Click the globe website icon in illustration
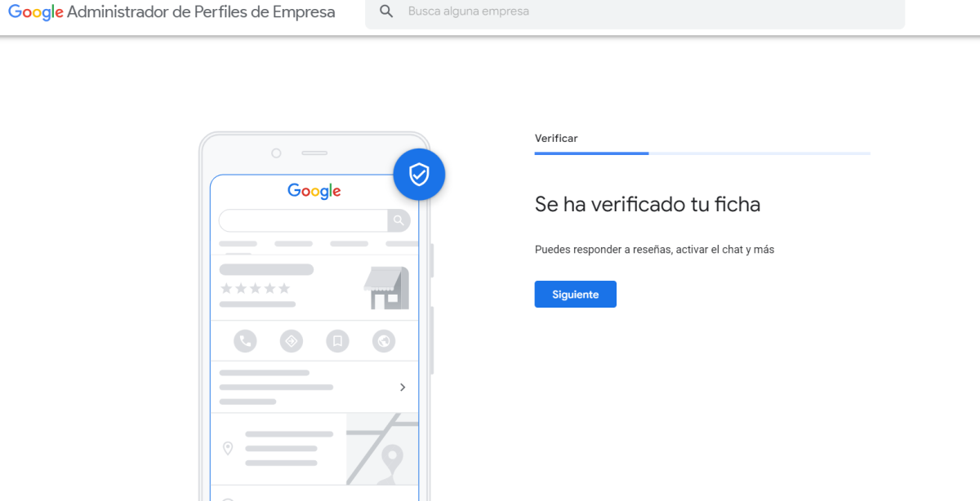 (384, 340)
